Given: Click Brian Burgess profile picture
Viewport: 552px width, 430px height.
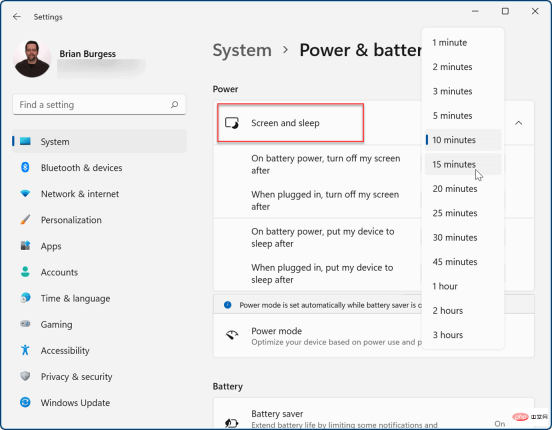Looking at the screenshot, I should coord(32,58).
